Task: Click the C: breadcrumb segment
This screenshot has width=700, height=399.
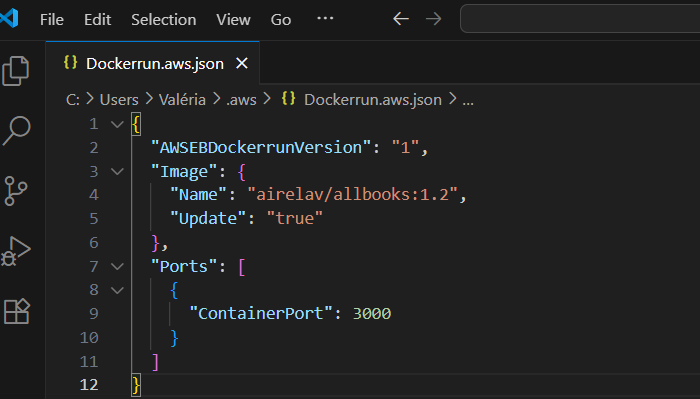Action: pyautogui.click(x=73, y=100)
